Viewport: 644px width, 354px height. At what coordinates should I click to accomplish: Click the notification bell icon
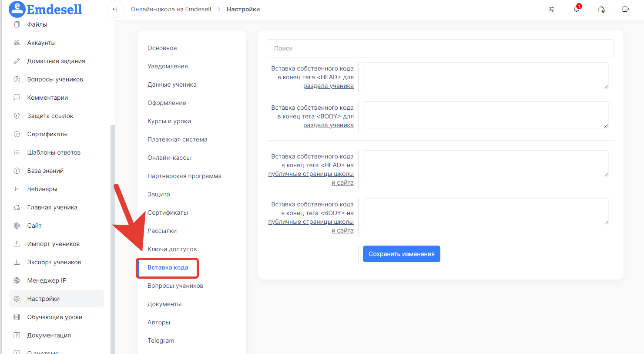[x=576, y=9]
